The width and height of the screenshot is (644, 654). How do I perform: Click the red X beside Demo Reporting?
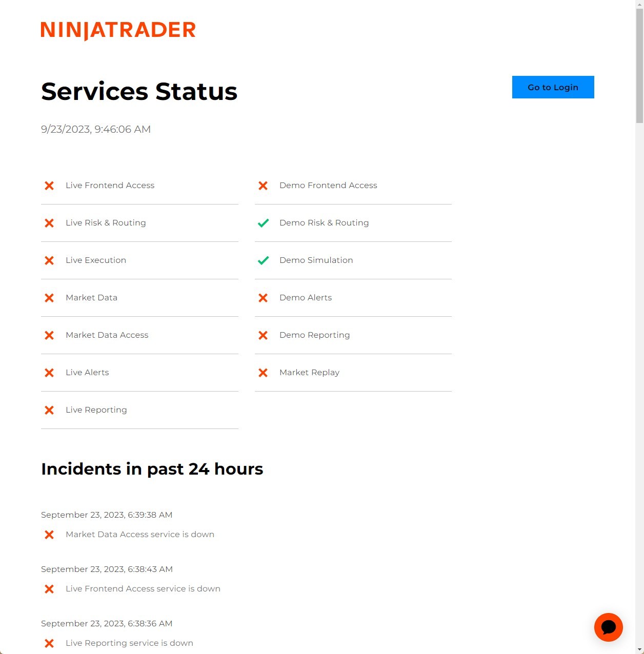pos(263,335)
